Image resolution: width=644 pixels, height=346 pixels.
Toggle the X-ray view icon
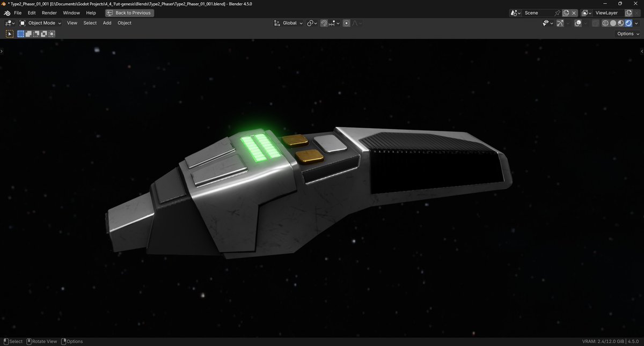click(596, 23)
